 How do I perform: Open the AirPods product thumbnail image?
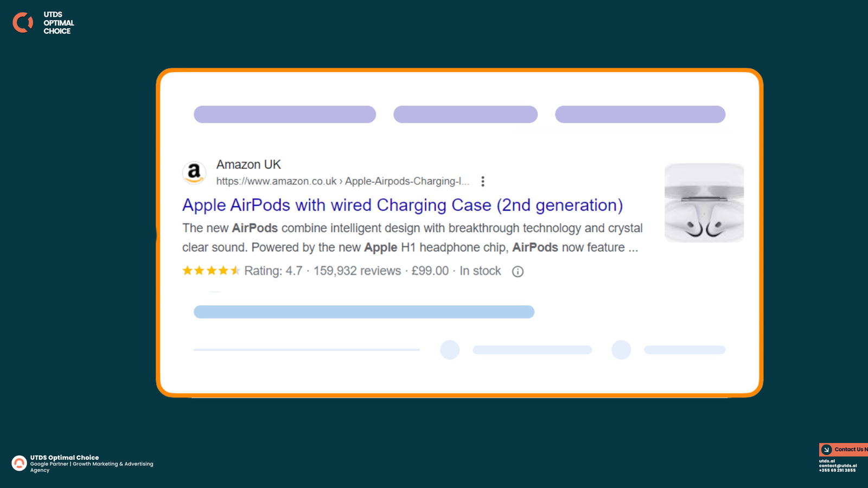(704, 203)
